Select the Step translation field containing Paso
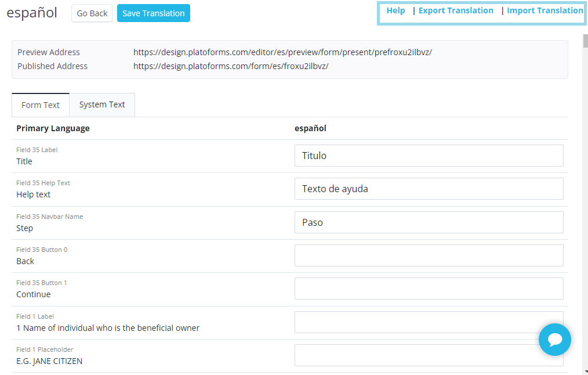 [x=429, y=222]
